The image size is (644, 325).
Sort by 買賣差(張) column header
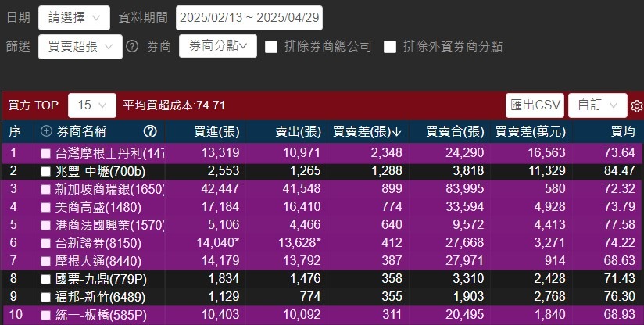[x=367, y=132]
